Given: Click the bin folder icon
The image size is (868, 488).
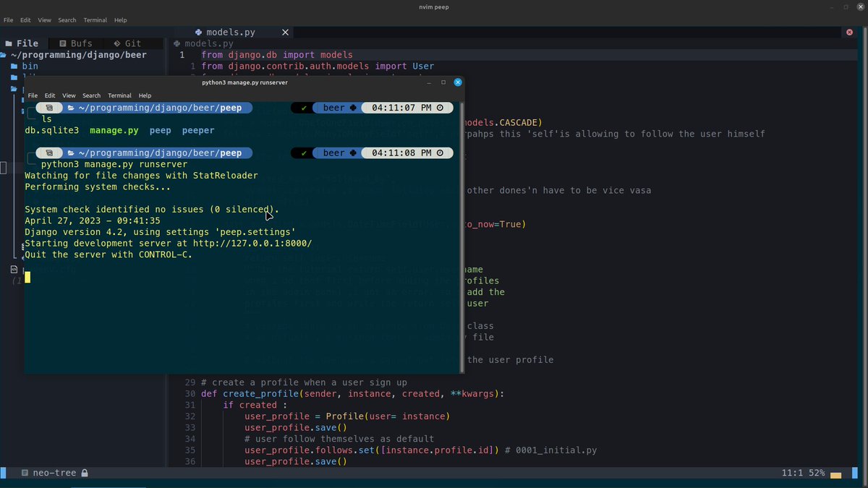Looking at the screenshot, I should click(x=14, y=66).
